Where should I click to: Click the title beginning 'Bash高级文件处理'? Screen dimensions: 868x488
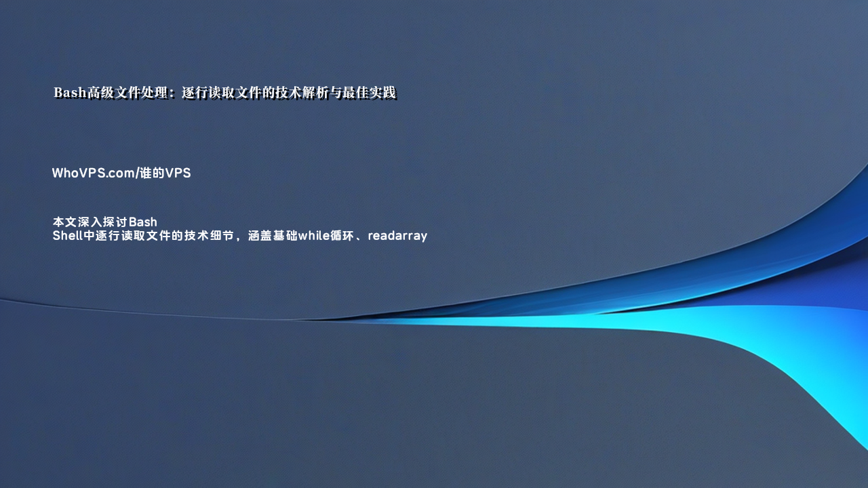coord(224,93)
